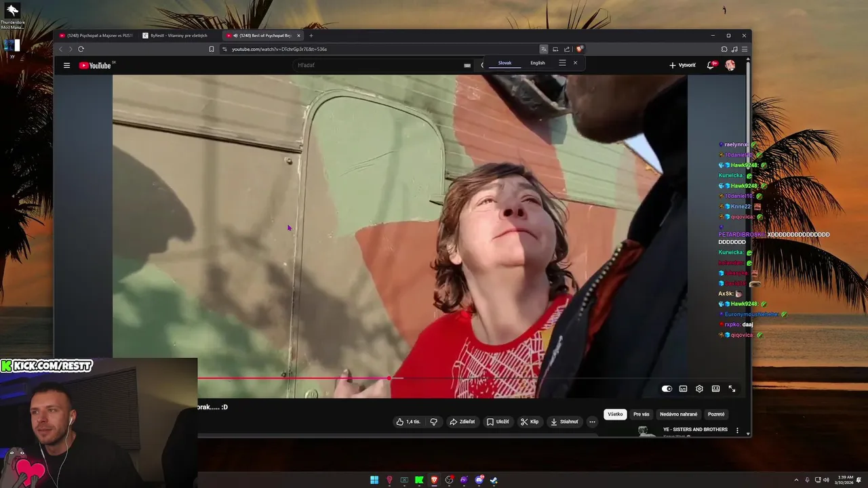Click the translate icon in the address bar

click(x=543, y=49)
